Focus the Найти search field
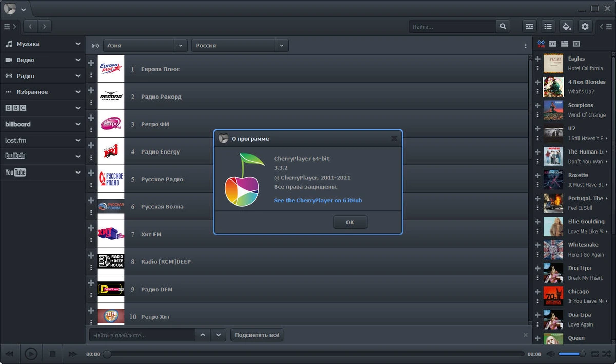 (452, 26)
